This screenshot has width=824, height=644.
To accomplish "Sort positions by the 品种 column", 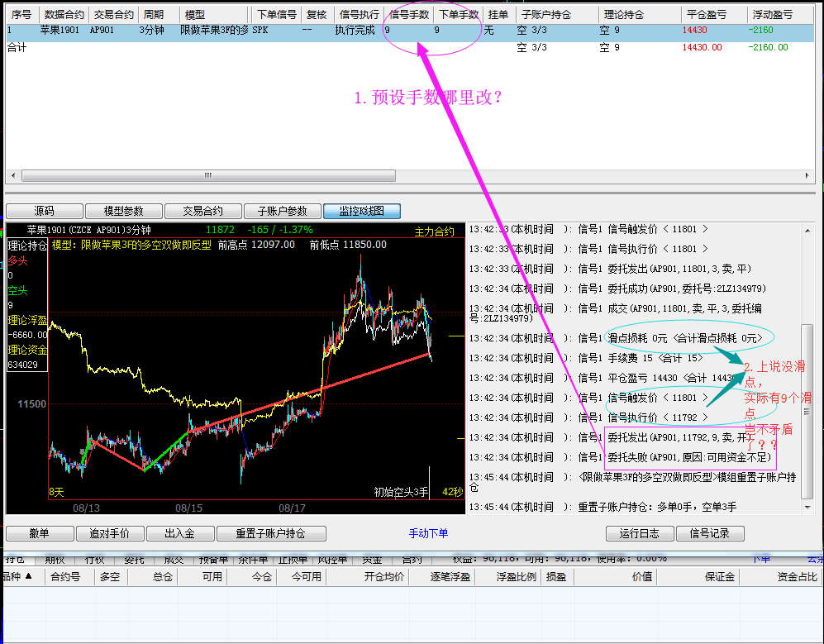I will 18,576.
